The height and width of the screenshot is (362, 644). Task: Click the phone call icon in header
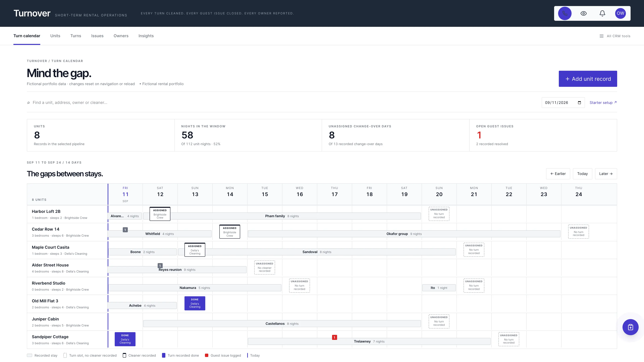point(565,13)
